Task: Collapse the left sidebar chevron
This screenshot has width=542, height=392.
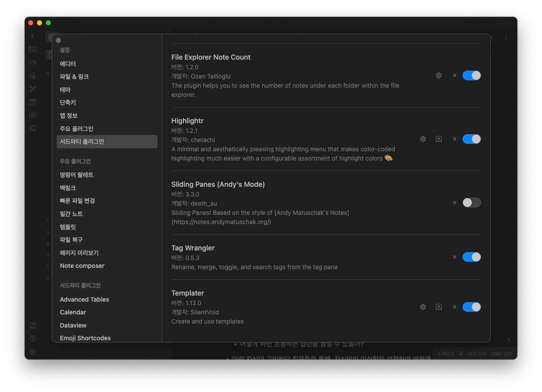Action: coord(32,36)
